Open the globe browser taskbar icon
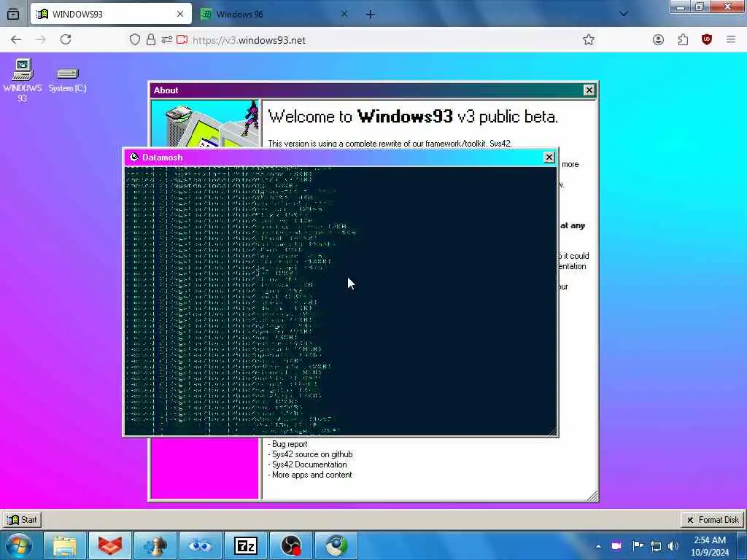The height and width of the screenshot is (560, 747). tap(336, 545)
